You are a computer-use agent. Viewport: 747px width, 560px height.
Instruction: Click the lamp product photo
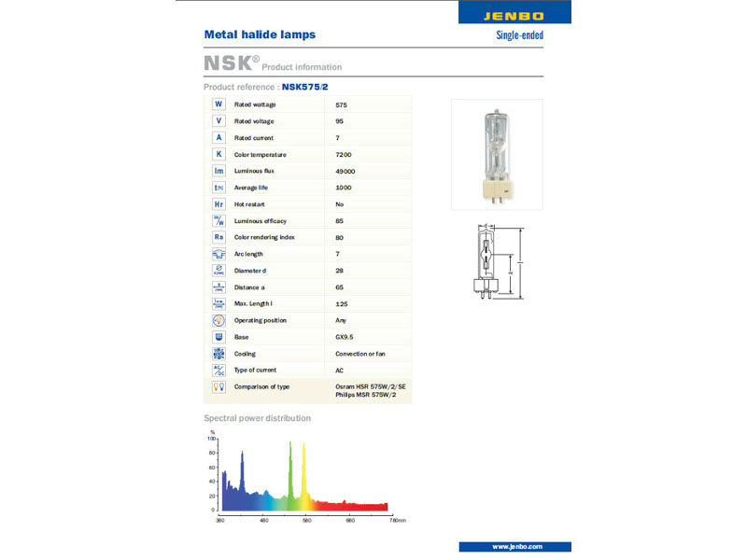pyautogui.click(x=497, y=155)
